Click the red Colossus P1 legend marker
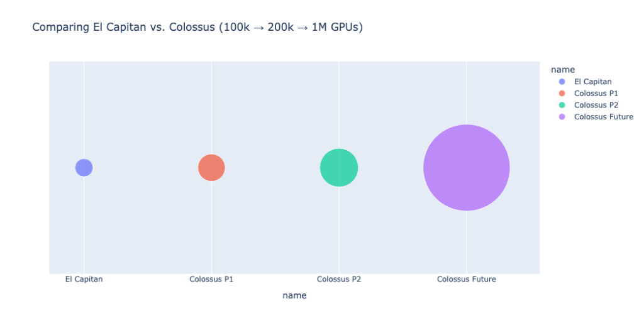 tap(562, 94)
